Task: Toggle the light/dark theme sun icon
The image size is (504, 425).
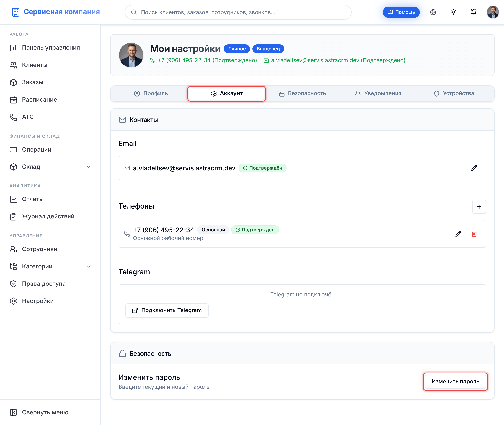Action: tap(453, 12)
